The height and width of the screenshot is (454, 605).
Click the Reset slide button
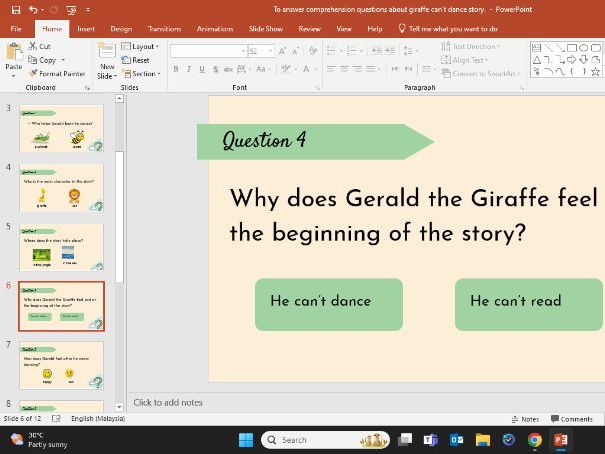click(137, 60)
